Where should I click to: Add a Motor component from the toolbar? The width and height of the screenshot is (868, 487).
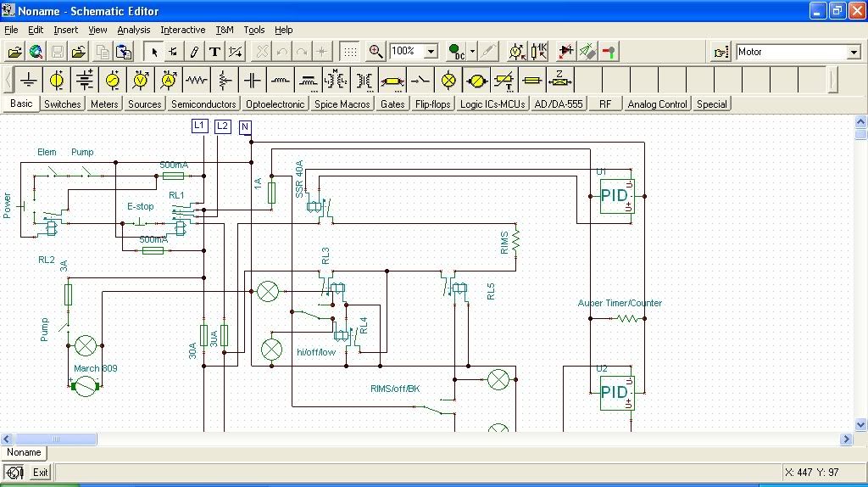tap(477, 81)
